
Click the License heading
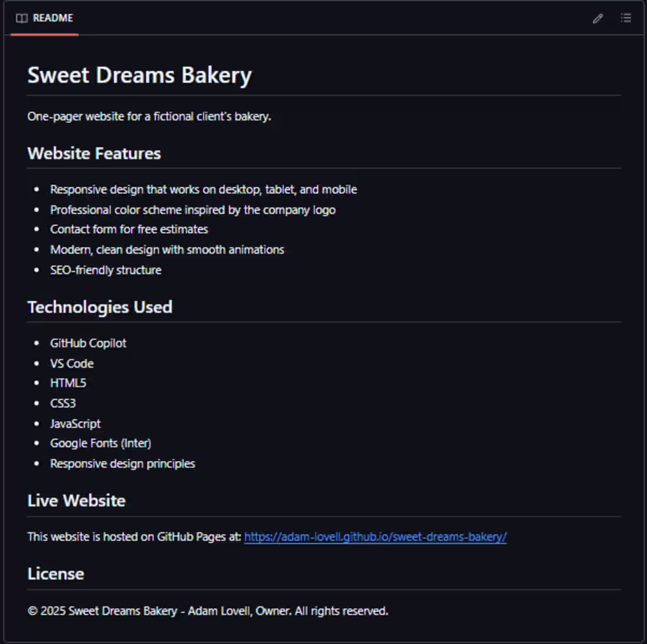click(56, 573)
